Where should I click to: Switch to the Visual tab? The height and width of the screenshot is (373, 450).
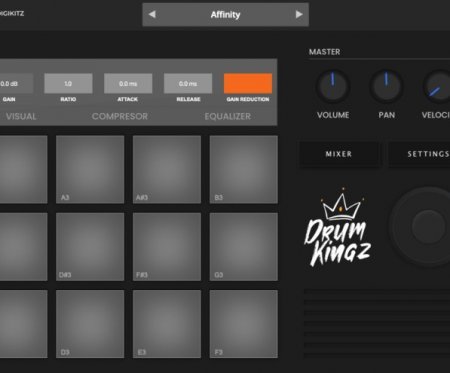point(21,116)
